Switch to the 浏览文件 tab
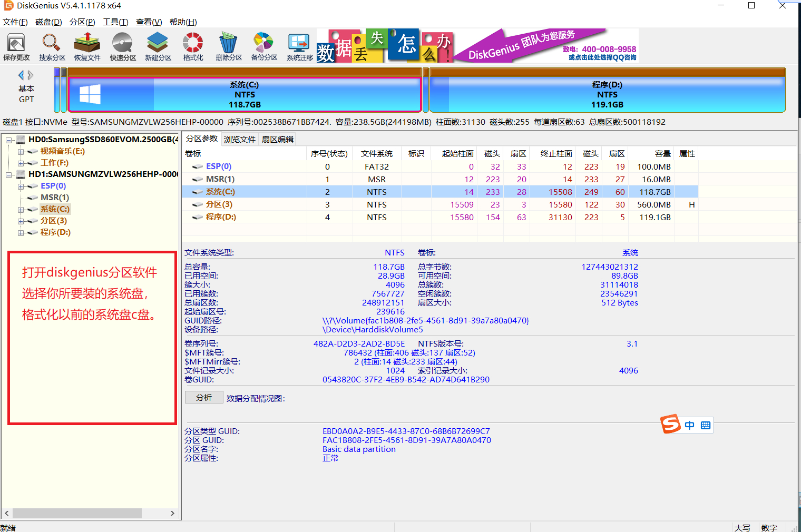Screen dimensions: 801x532 coord(240,139)
